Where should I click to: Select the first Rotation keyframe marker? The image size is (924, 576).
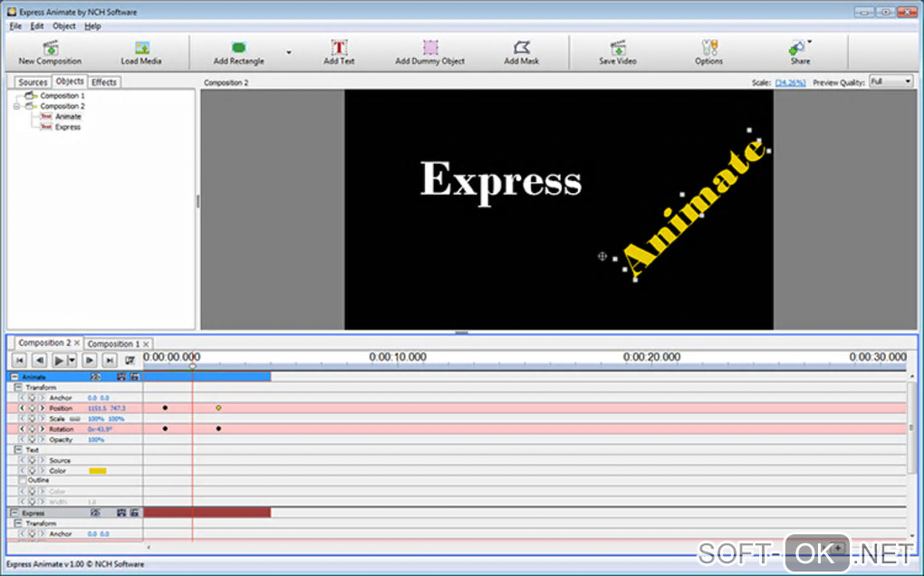click(x=165, y=428)
